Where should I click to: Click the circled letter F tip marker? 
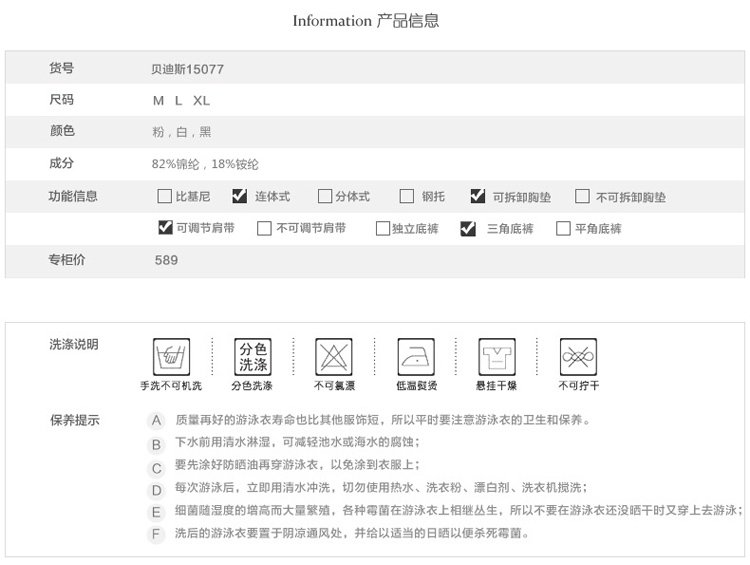point(156,534)
